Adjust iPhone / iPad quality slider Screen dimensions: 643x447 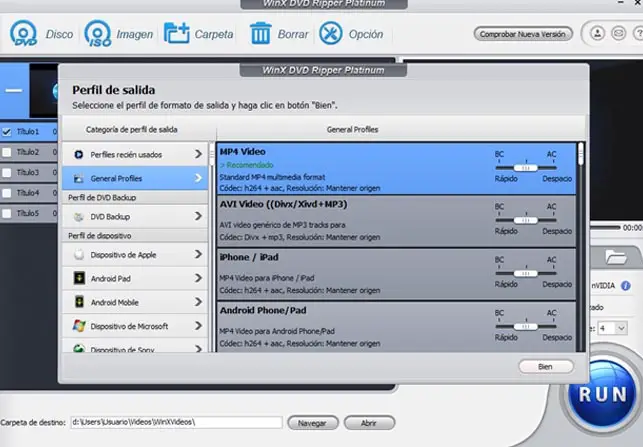526,273
